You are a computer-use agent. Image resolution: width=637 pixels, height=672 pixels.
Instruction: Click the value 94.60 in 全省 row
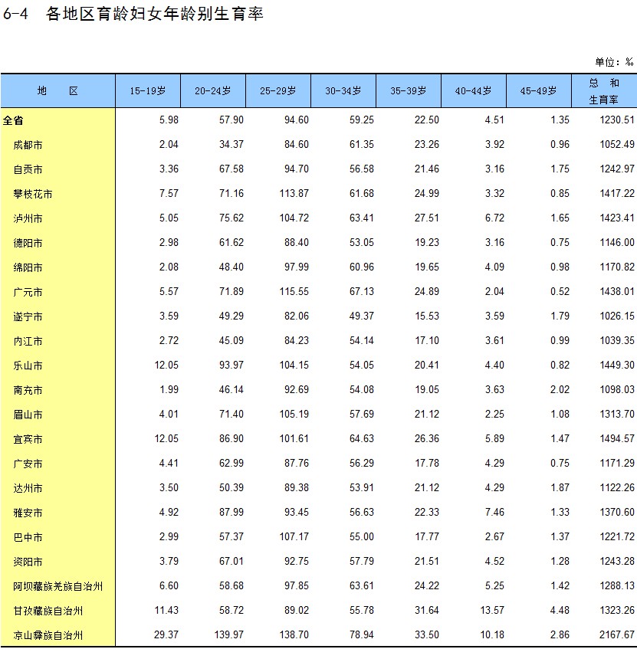coord(297,120)
